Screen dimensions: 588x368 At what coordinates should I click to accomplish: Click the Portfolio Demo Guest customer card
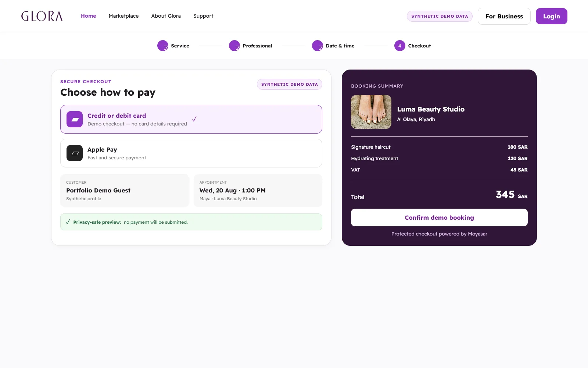(x=125, y=191)
